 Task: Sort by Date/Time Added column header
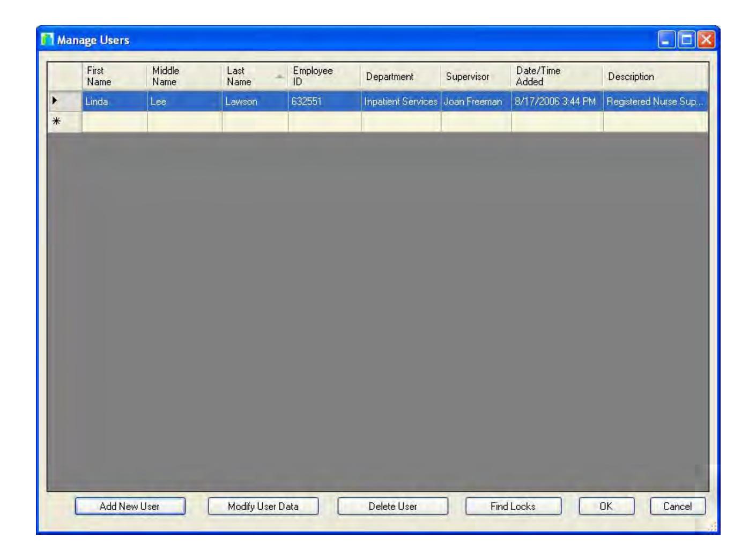pyautogui.click(x=557, y=77)
